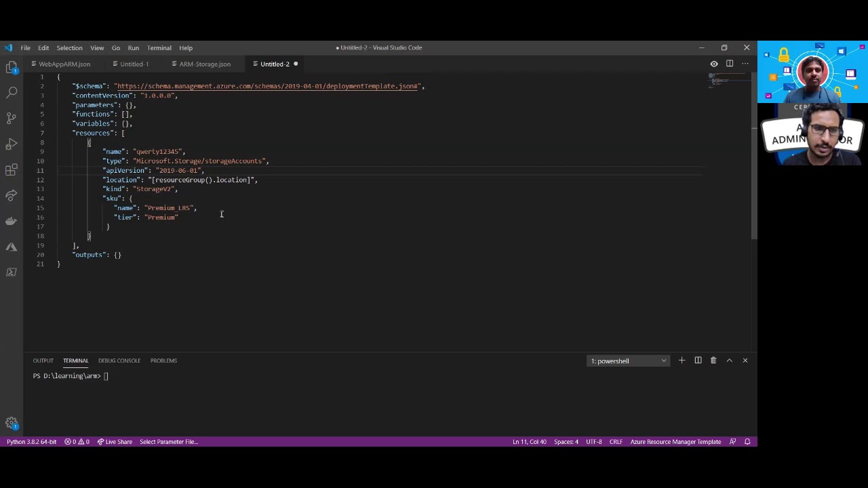The height and width of the screenshot is (488, 868).
Task: Open the 1: powershell terminal dropdown
Action: [629, 361]
